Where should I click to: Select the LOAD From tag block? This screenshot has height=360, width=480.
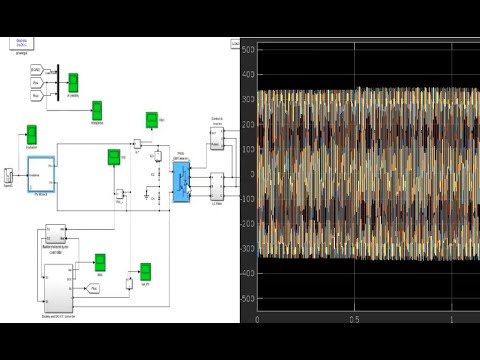[37, 70]
